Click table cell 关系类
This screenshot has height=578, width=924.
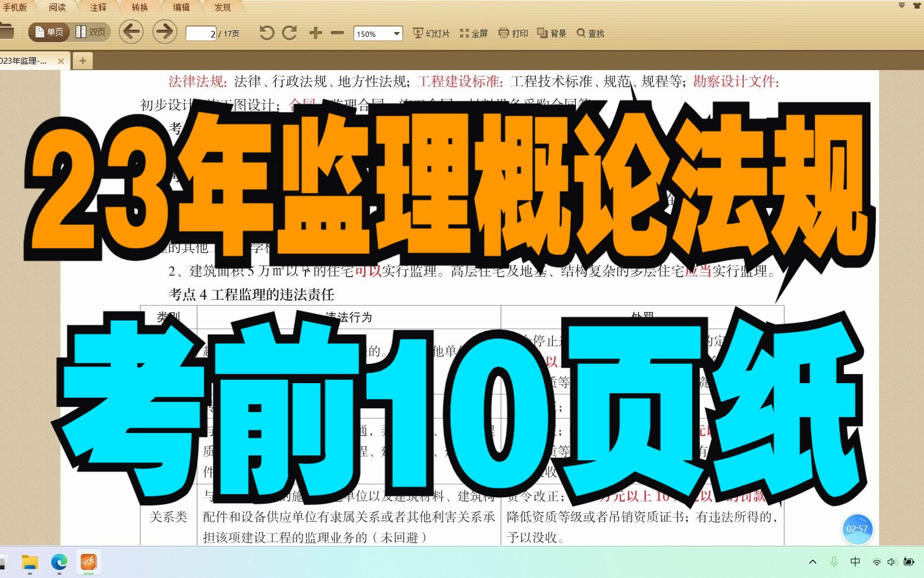168,516
